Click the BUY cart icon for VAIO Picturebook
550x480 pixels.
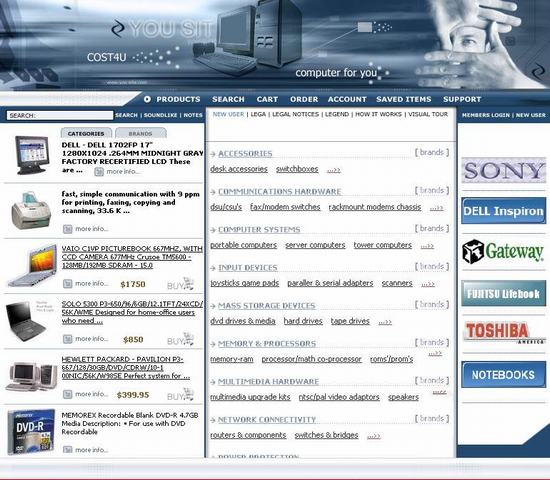181,285
